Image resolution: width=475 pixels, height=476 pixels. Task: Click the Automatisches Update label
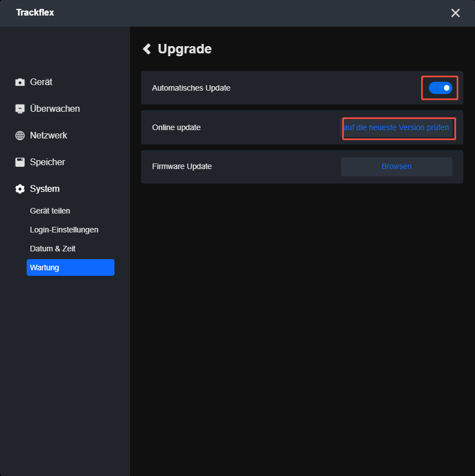point(191,88)
